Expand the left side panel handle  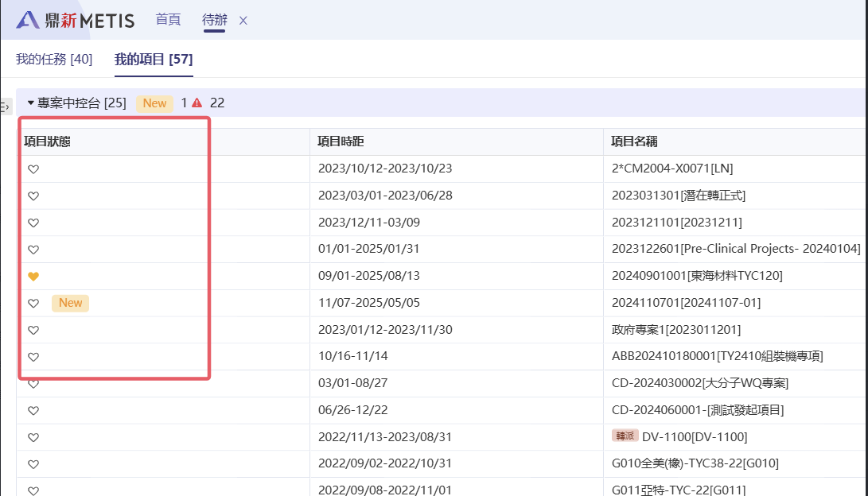pos(5,107)
